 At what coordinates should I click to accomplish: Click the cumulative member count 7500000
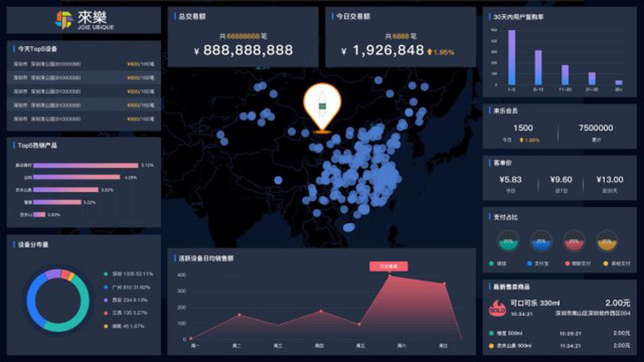(x=596, y=128)
